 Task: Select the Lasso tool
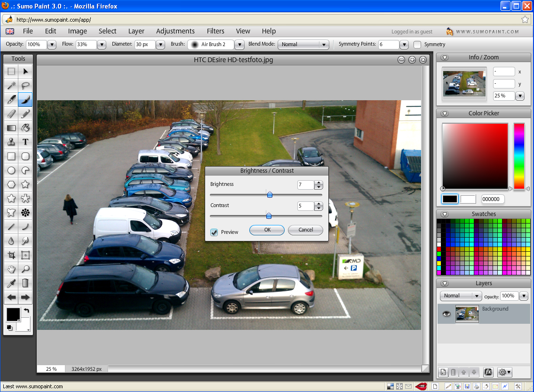pyautogui.click(x=25, y=85)
